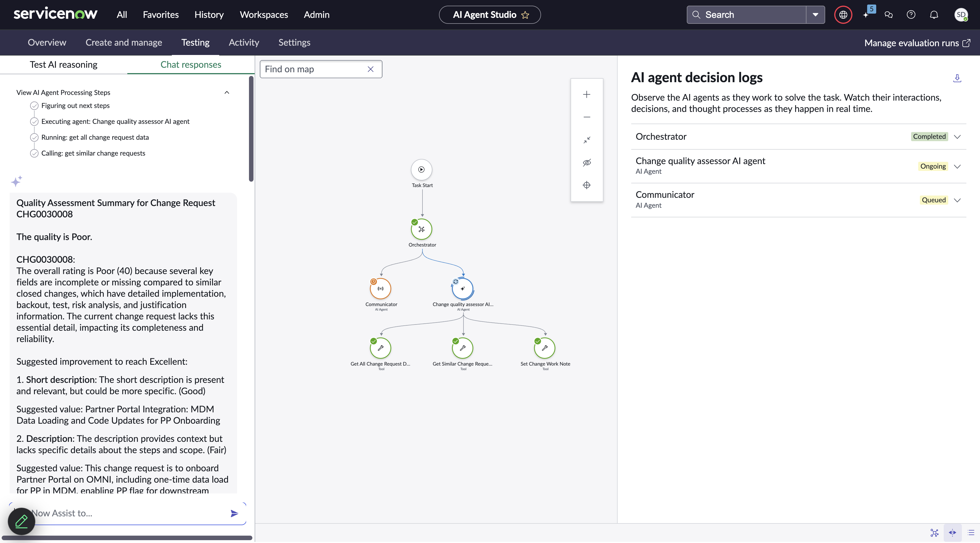Click the Completed status badge for Orchestrator
This screenshot has width=980, height=543.
(929, 137)
